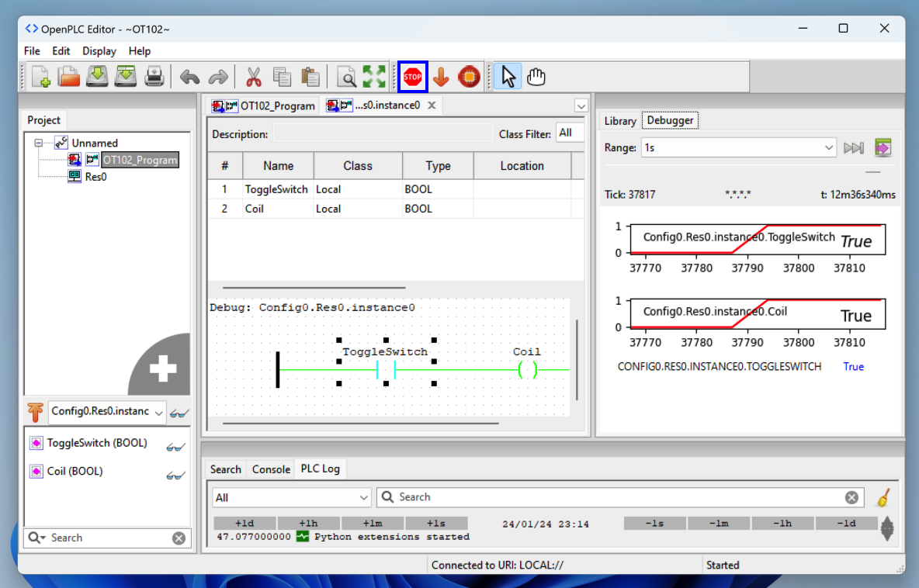Save the project using Save icon
Viewport: 919px width, 588px height.
(x=97, y=77)
